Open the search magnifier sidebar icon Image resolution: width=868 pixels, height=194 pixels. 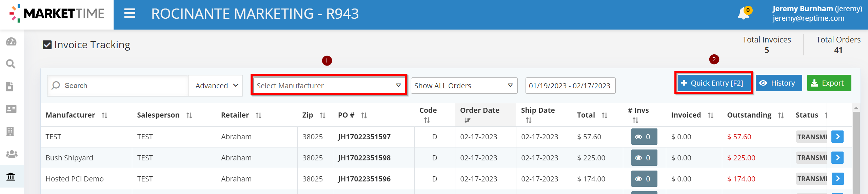point(11,64)
